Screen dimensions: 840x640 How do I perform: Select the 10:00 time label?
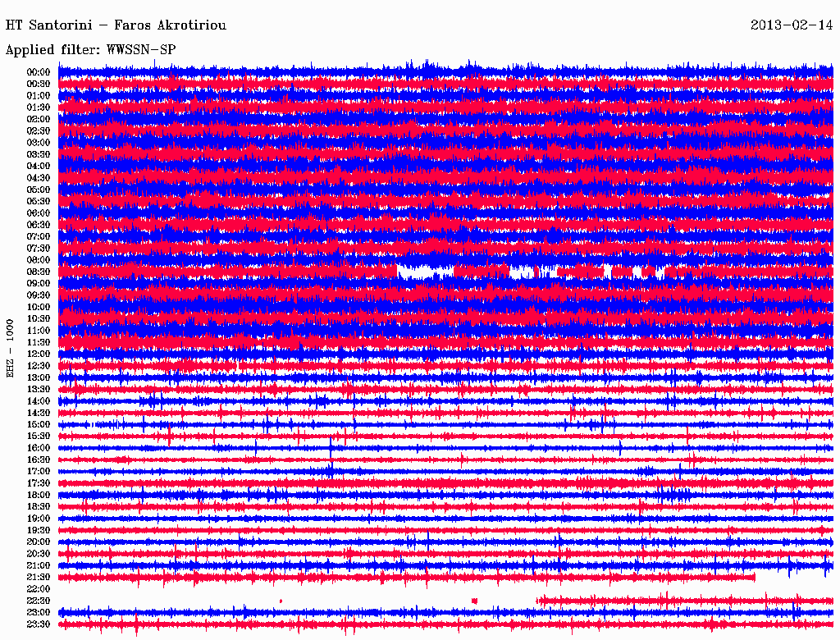(39, 307)
